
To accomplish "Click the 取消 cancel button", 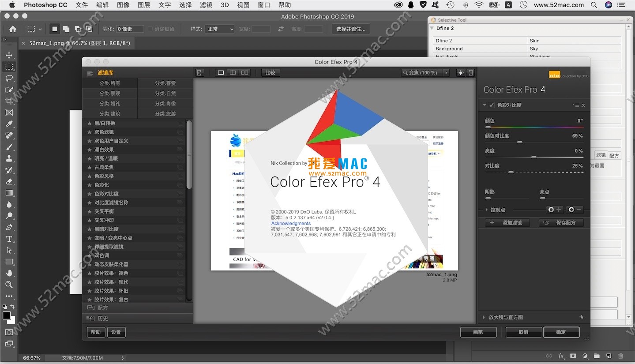I will [523, 332].
